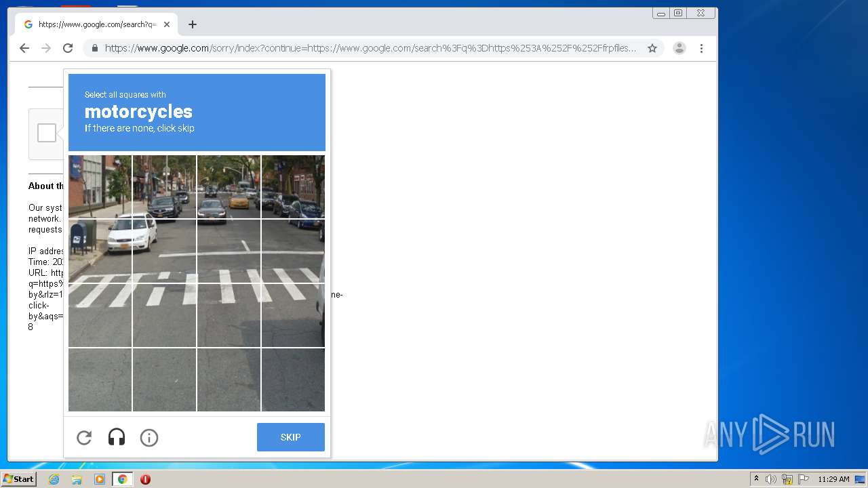
Task: Select the tile showing the brick storefront sidewalk
Action: [x=100, y=187]
